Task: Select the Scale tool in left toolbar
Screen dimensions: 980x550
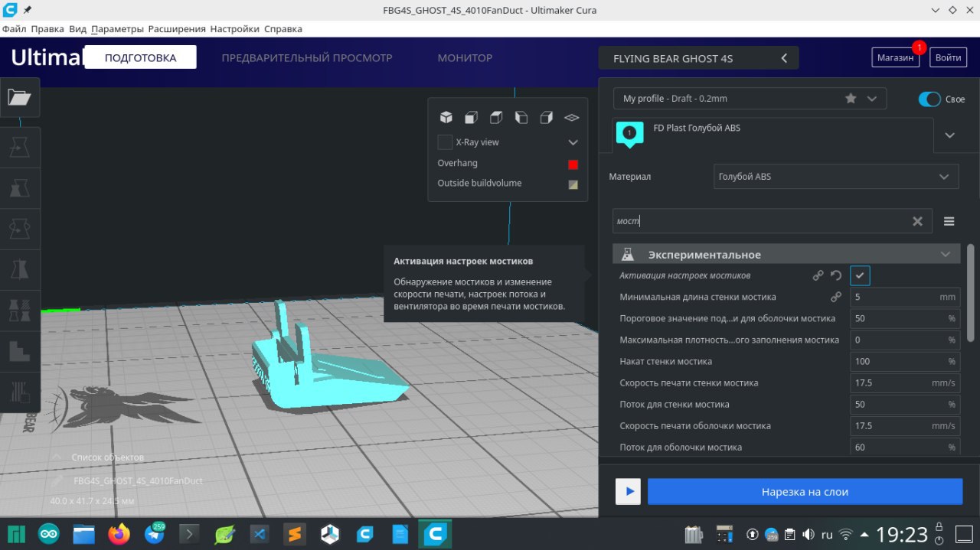Action: click(x=20, y=187)
